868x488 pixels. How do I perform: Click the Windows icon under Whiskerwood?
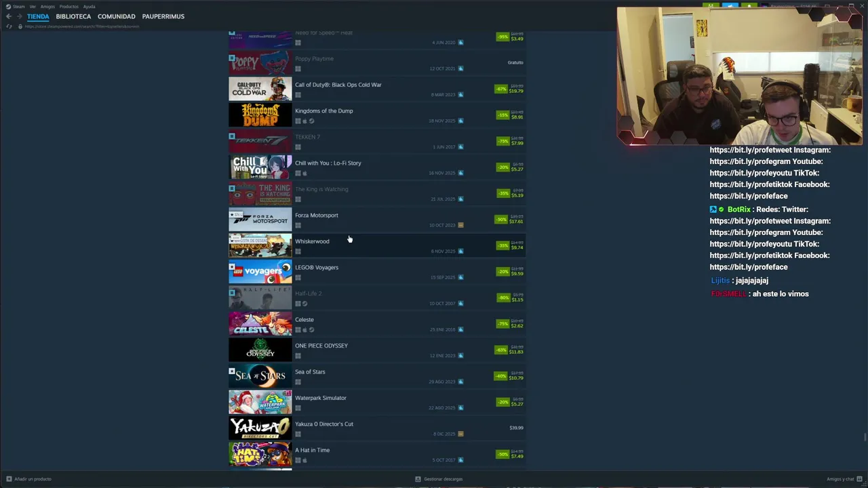point(298,251)
